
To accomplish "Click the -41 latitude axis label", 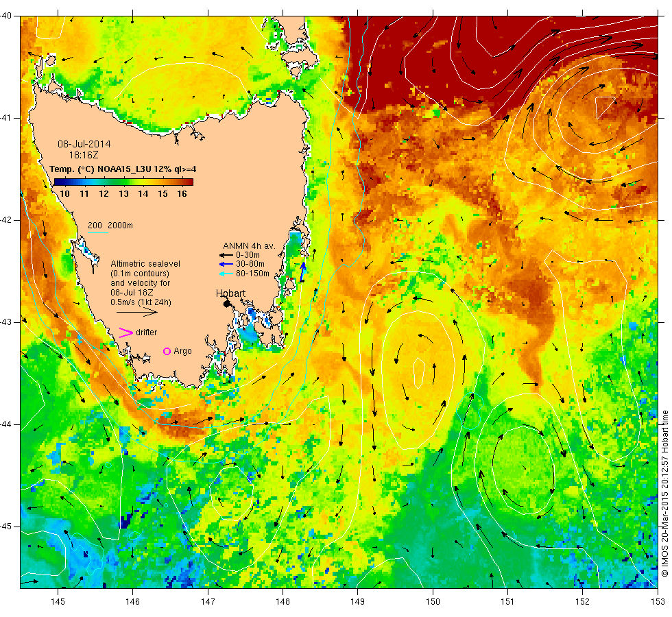I will [7, 118].
